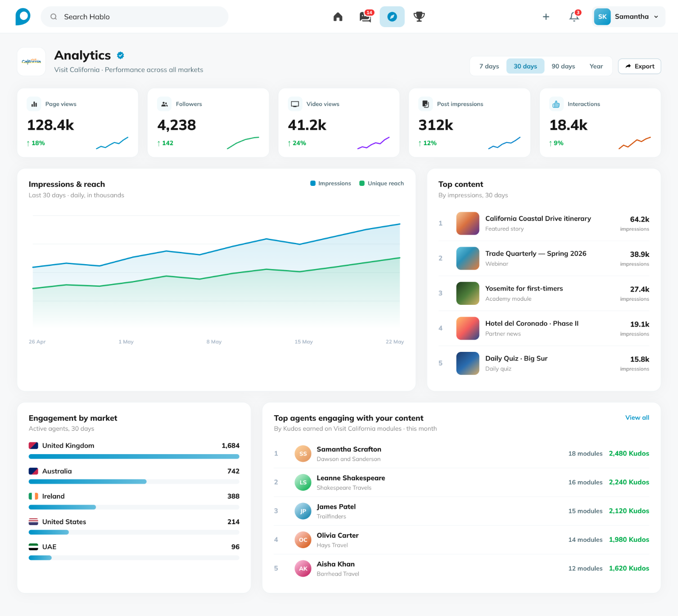Select the 30 days range
The image size is (678, 616).
[x=525, y=66]
